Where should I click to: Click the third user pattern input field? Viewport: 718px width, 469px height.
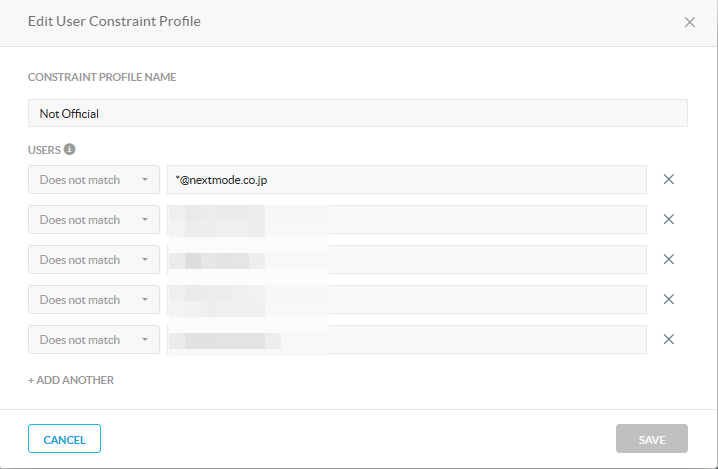(x=407, y=259)
